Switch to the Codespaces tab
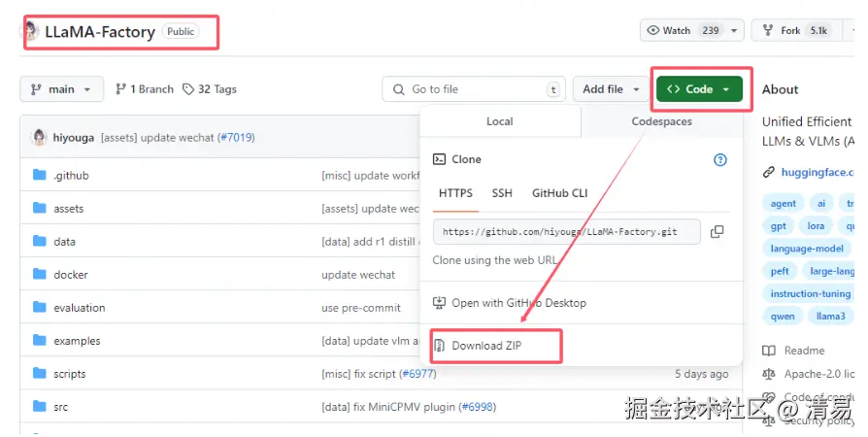 tap(661, 121)
